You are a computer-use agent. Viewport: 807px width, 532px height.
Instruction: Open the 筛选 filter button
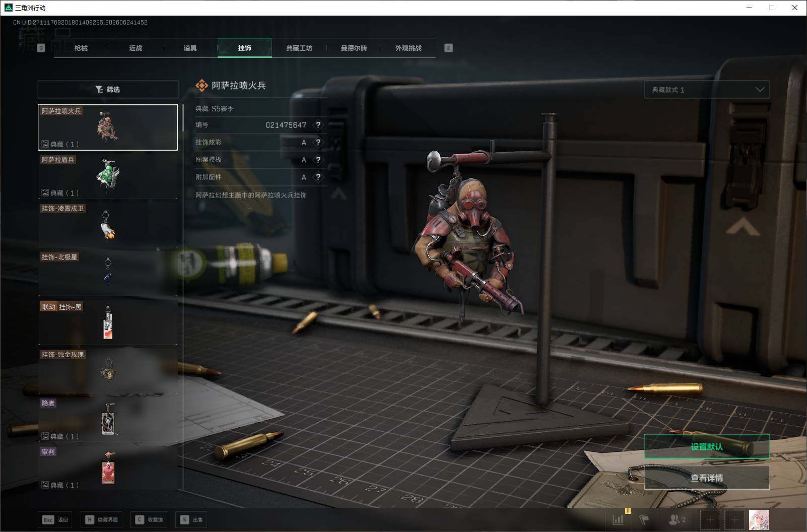click(x=108, y=90)
